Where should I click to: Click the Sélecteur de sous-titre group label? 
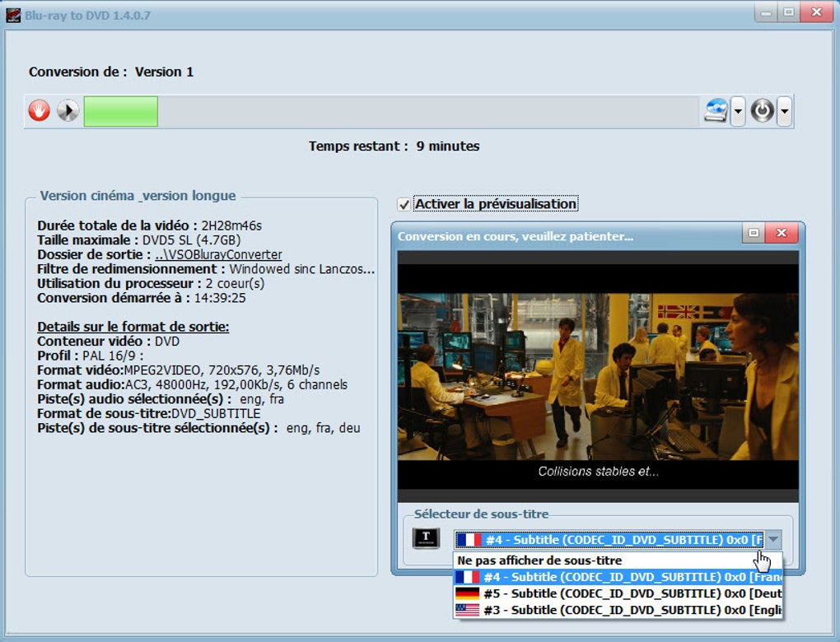pyautogui.click(x=481, y=514)
